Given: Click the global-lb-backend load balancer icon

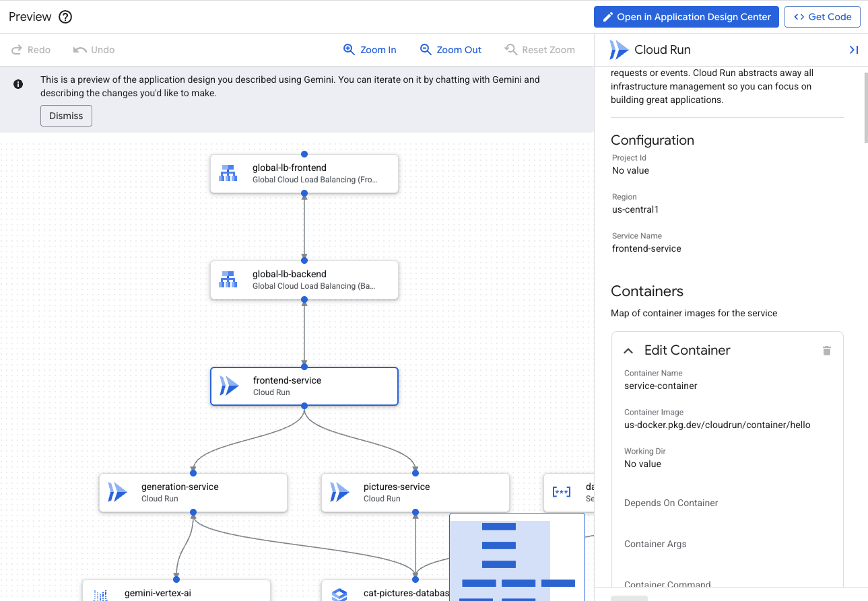Looking at the screenshot, I should coord(228,280).
